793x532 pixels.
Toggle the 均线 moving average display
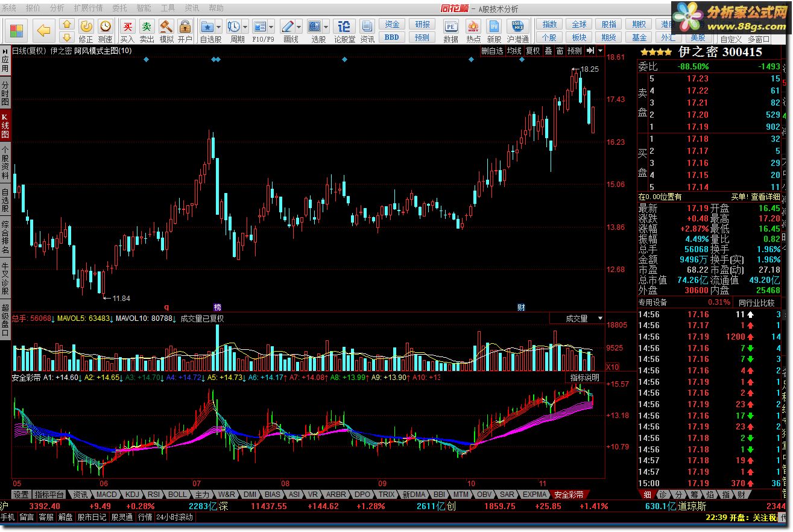tap(514, 51)
